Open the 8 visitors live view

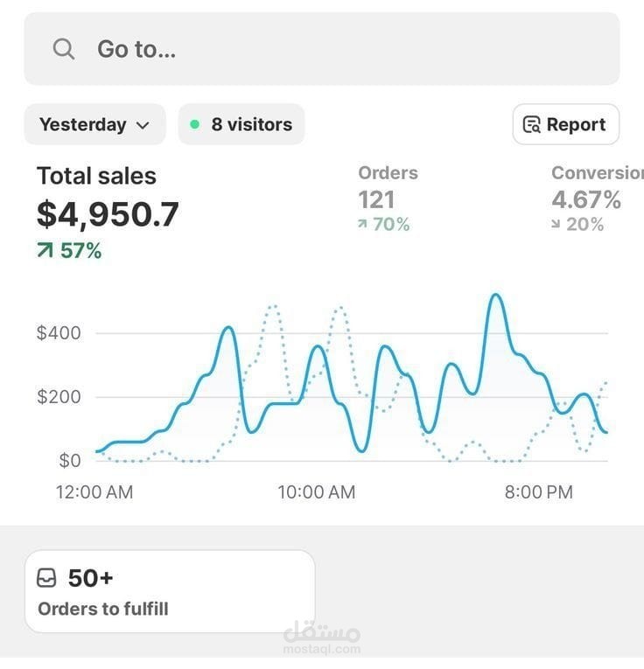click(x=241, y=124)
